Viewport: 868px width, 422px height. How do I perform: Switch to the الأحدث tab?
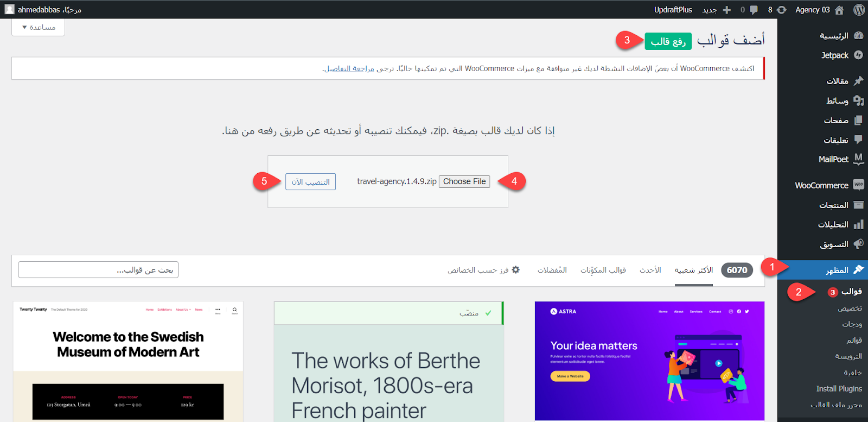click(x=650, y=270)
